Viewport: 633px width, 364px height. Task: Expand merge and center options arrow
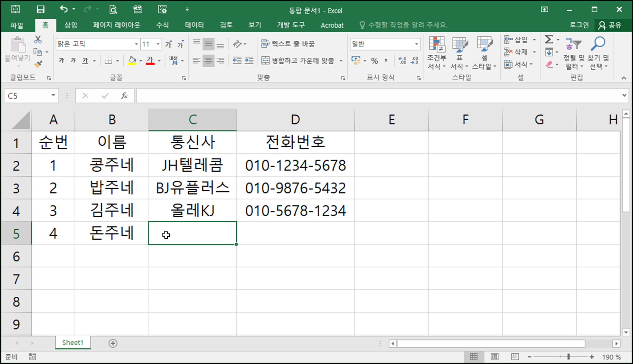(341, 61)
